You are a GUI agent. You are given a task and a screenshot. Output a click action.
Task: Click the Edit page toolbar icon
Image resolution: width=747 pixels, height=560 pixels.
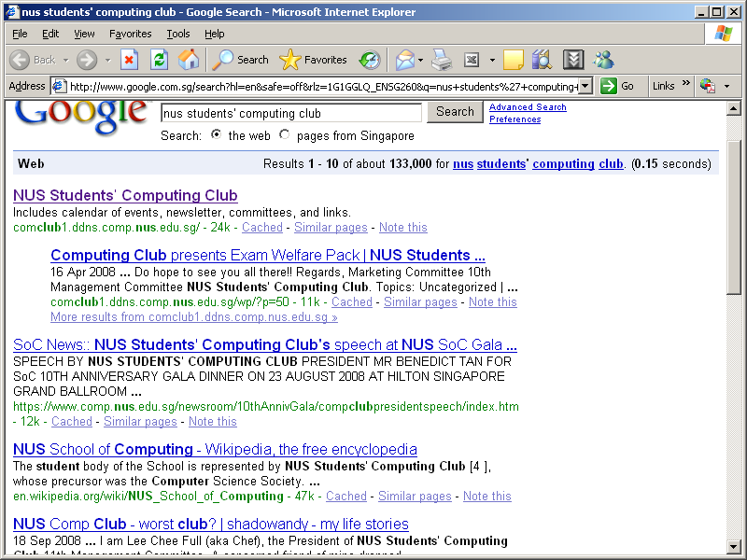(472, 60)
